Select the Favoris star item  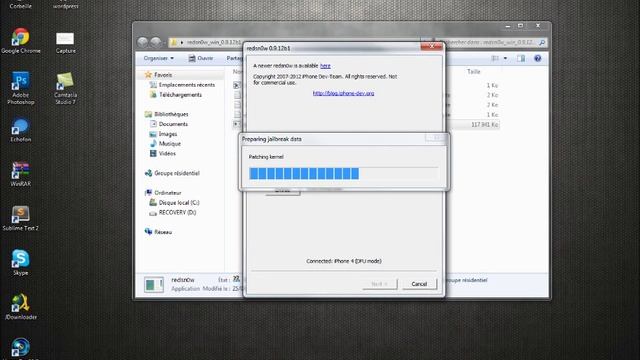[x=158, y=75]
